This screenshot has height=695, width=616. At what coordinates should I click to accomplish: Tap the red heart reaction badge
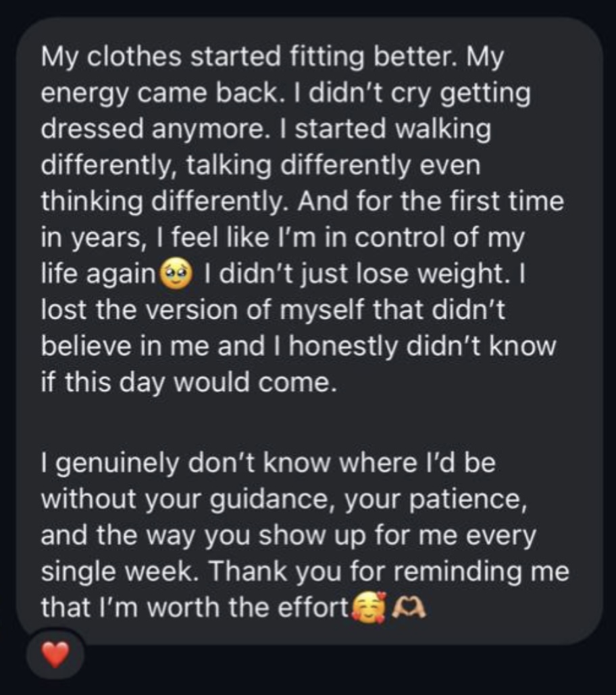(x=55, y=654)
